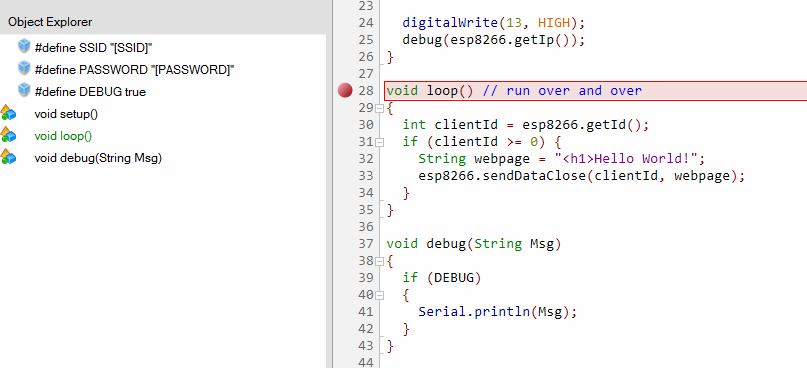Click Serial.println(Msg); on line 41
This screenshot has height=368, width=807.
point(498,312)
